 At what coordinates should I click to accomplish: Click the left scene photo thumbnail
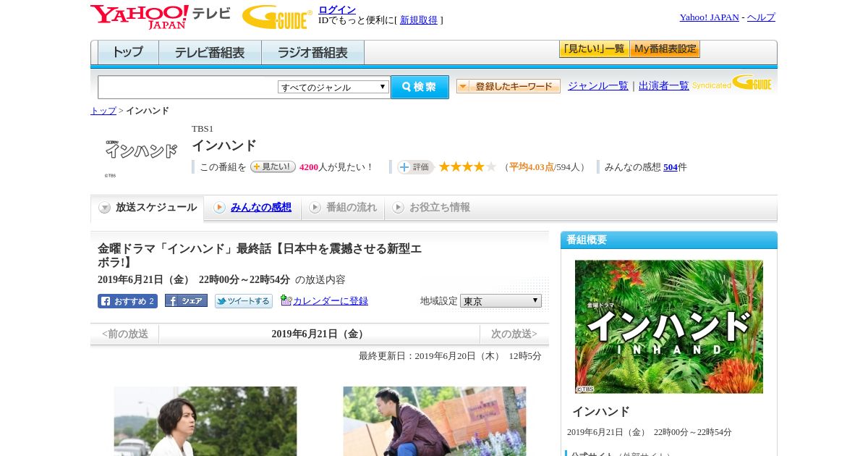tap(205, 421)
